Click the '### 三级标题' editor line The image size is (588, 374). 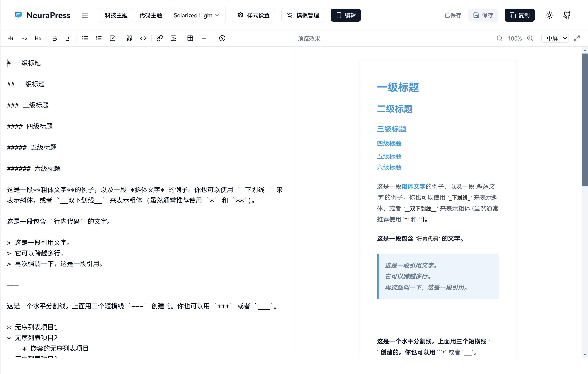pos(28,105)
